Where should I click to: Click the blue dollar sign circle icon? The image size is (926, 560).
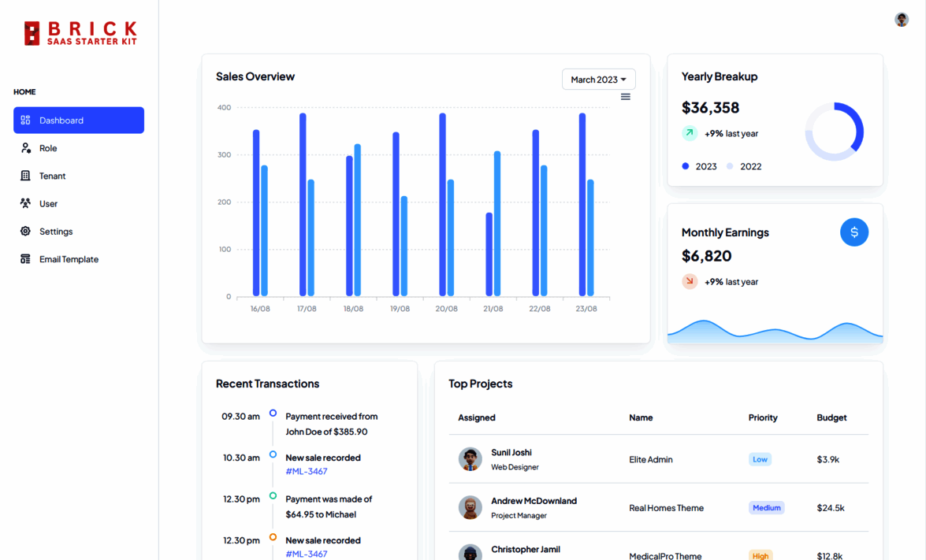click(854, 232)
